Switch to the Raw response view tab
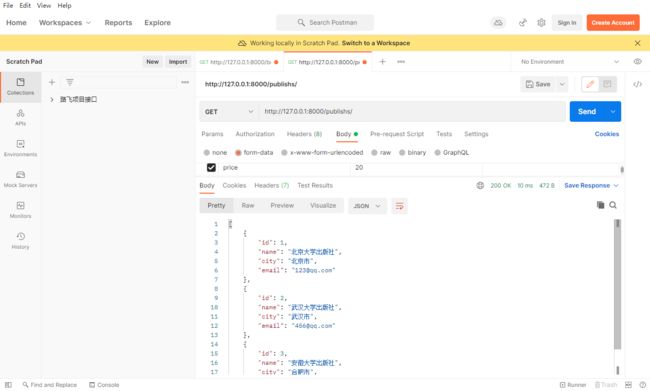The height and width of the screenshot is (391, 650). 247,206
